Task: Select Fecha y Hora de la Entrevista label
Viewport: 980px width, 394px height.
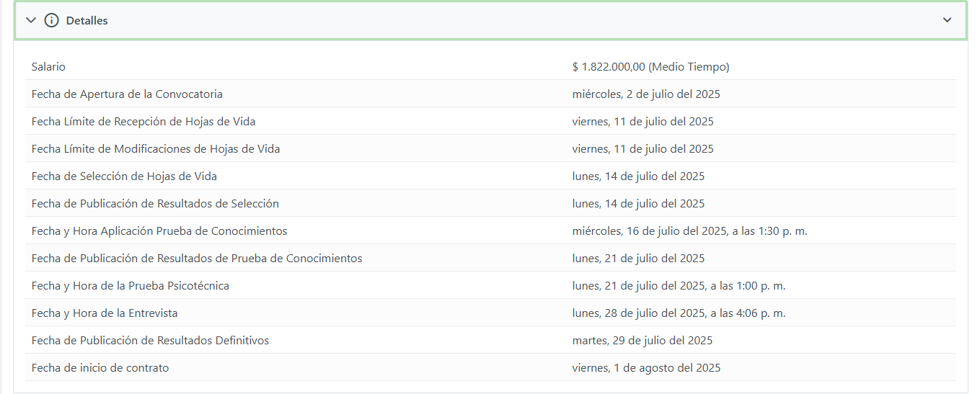Action: 105,313
